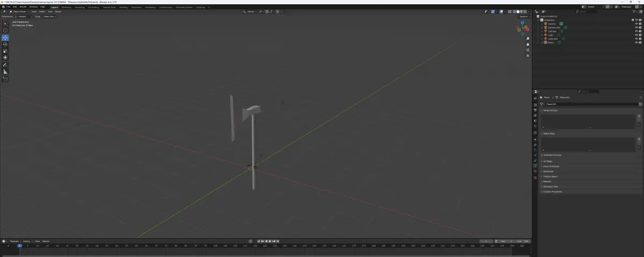644x257 pixels.
Task: Click the viewport pan hand icon
Action: click(x=528, y=44)
